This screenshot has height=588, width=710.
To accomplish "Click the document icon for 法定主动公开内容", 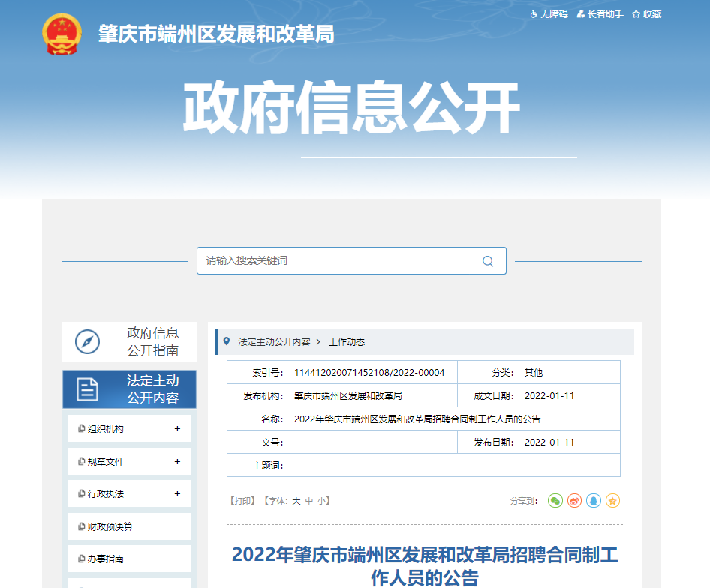I will (87, 388).
